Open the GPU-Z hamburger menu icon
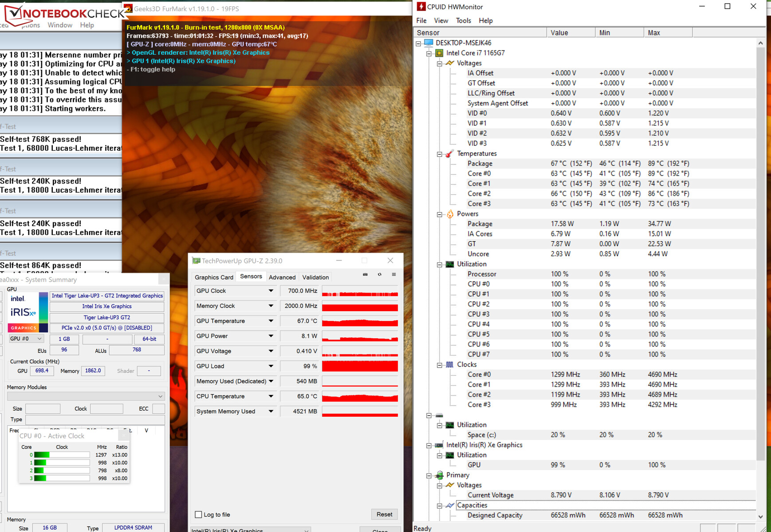Viewport: 771px width, 532px height. coord(393,274)
